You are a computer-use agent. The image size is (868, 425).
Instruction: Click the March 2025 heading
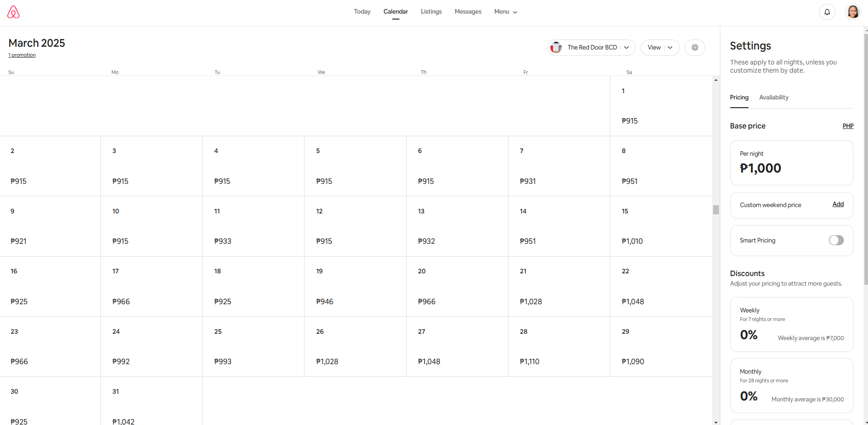point(37,43)
